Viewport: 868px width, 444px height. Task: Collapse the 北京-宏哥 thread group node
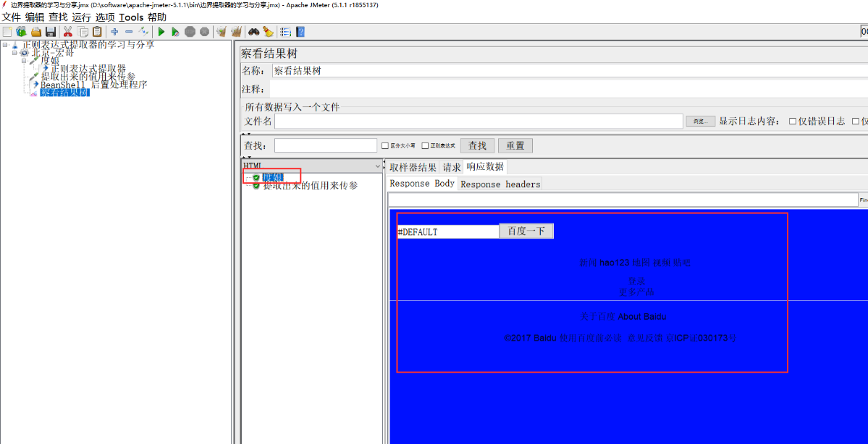pos(15,53)
